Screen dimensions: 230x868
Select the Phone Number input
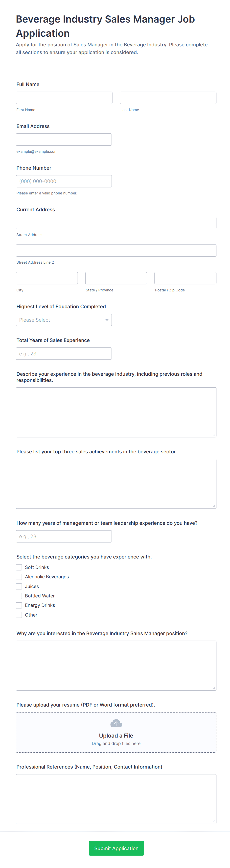click(64, 181)
